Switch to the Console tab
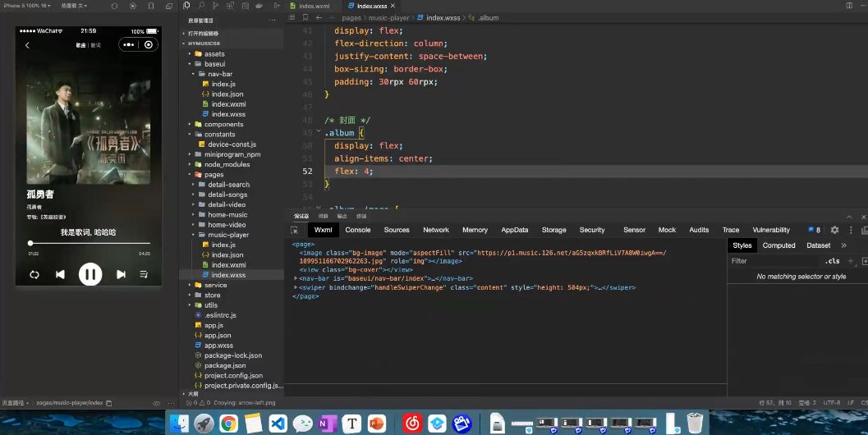The height and width of the screenshot is (435, 868). (x=357, y=231)
